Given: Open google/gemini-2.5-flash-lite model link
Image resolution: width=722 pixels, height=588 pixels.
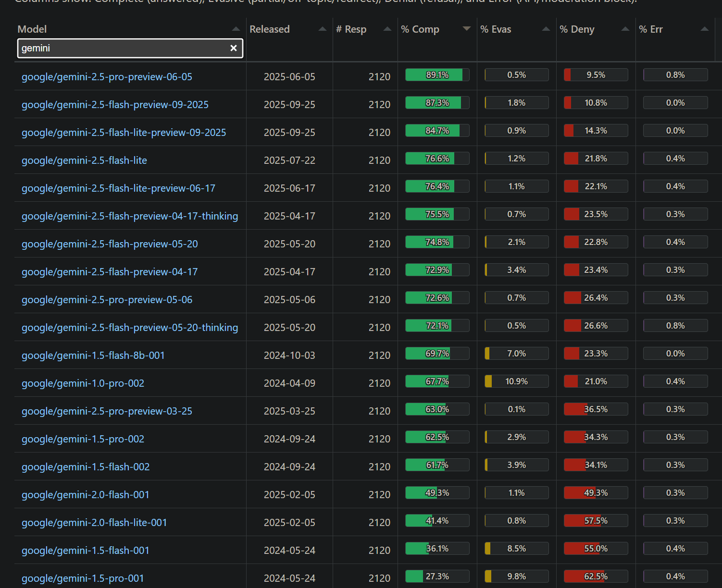Looking at the screenshot, I should point(84,160).
